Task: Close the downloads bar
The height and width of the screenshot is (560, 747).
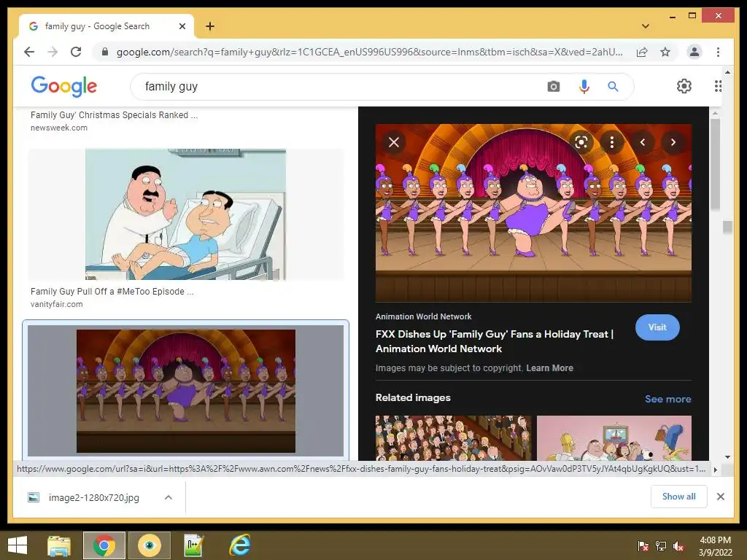Action: pos(721,497)
